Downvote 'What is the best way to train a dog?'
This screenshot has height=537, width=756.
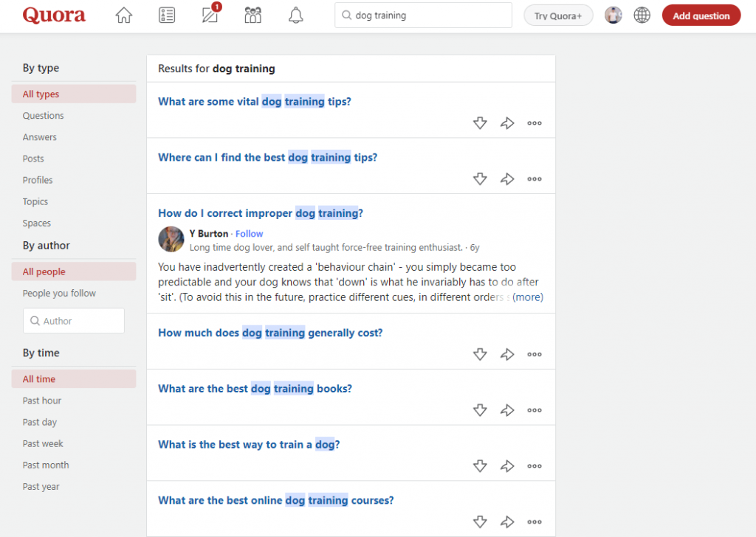pos(480,465)
